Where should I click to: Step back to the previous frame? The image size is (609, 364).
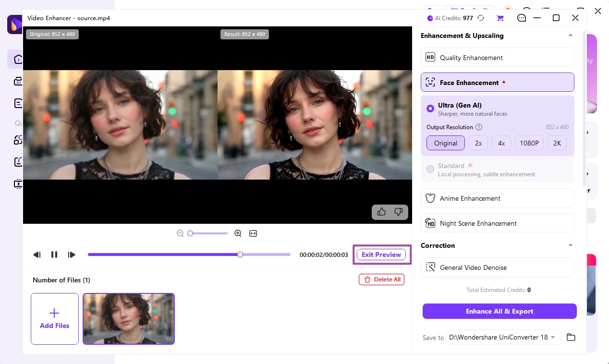click(x=37, y=255)
